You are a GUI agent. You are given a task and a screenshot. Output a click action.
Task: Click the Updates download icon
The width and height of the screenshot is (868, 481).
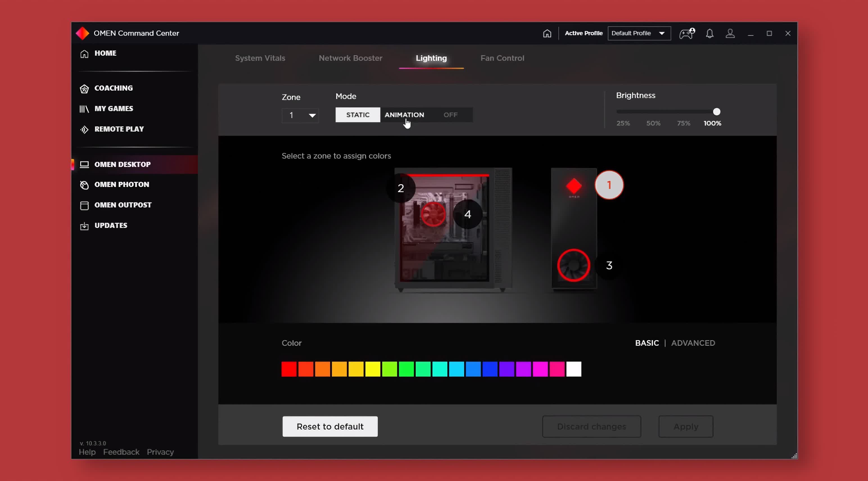coord(84,226)
